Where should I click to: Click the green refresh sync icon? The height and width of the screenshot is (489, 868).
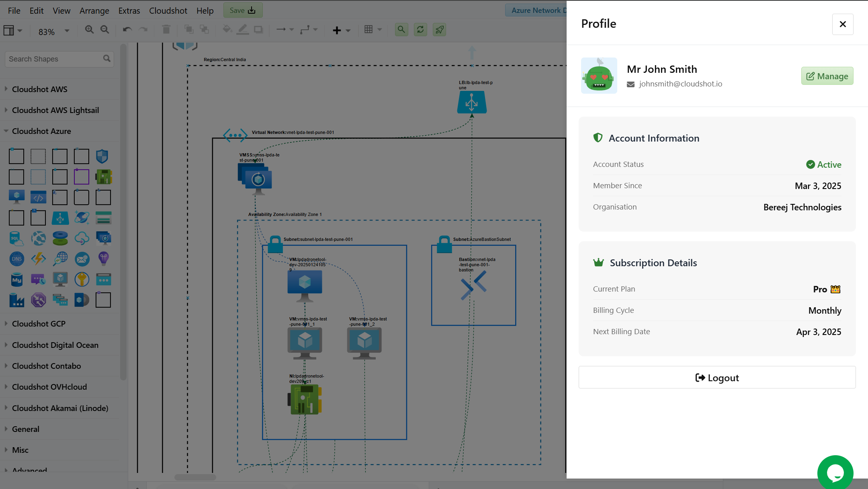420,29
